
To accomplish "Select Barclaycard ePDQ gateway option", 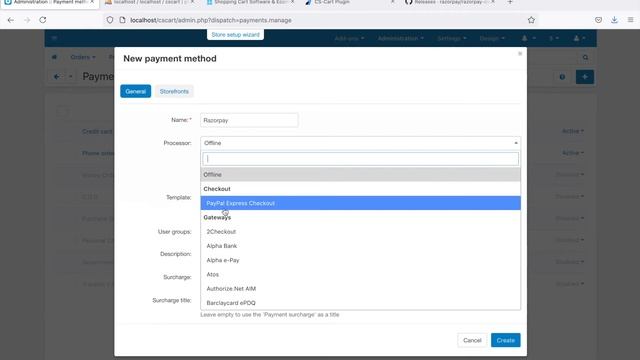I will (360, 303).
